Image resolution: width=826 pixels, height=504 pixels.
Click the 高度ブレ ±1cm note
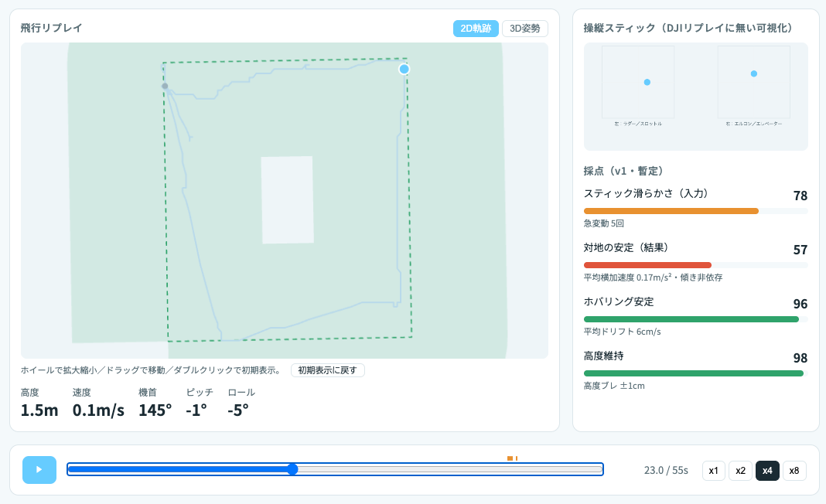coord(614,386)
